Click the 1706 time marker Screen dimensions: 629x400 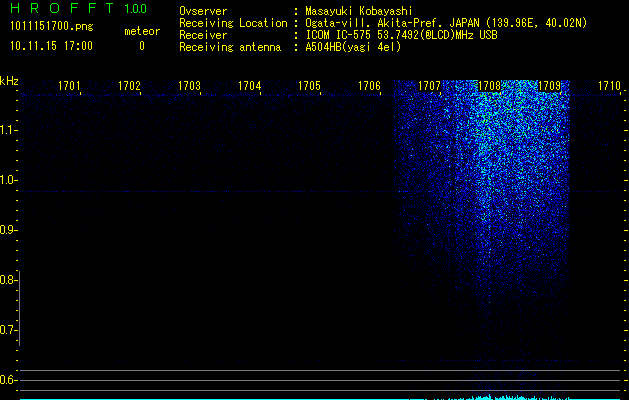(369, 86)
